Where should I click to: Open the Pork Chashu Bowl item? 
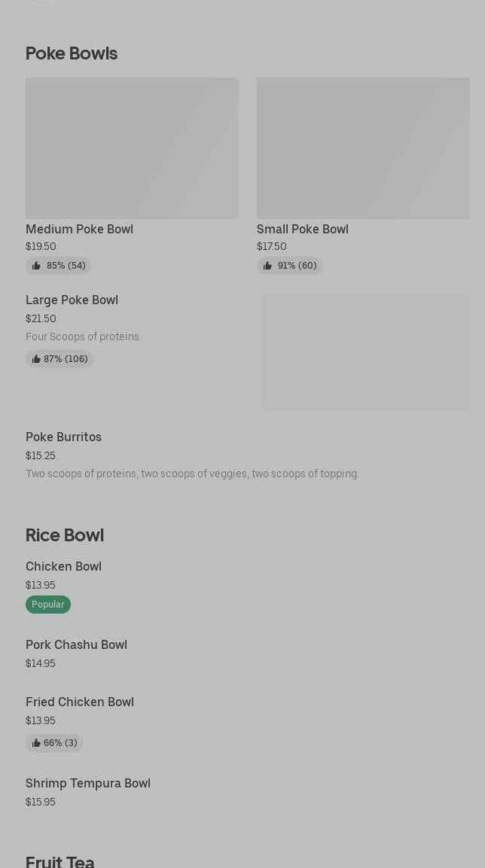[76, 644]
